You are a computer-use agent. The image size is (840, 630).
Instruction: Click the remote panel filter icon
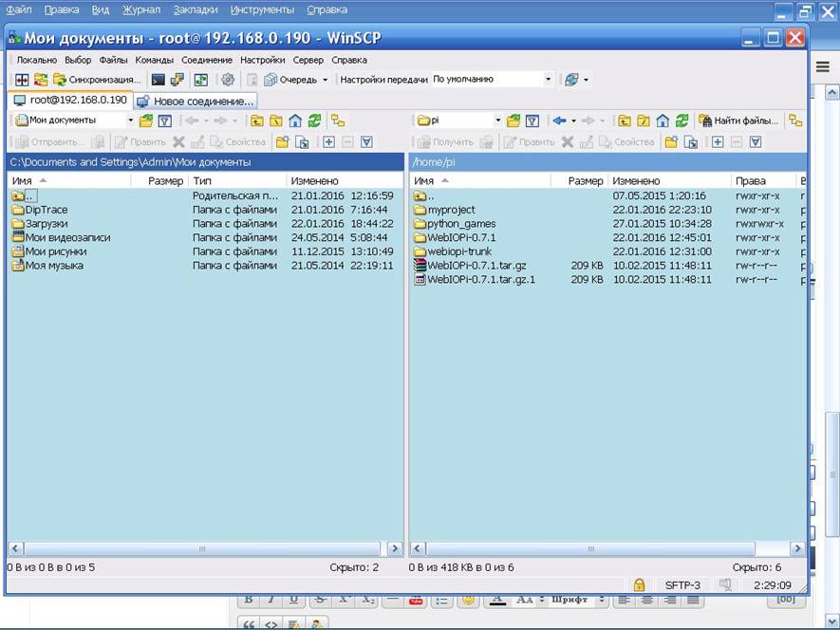532,120
